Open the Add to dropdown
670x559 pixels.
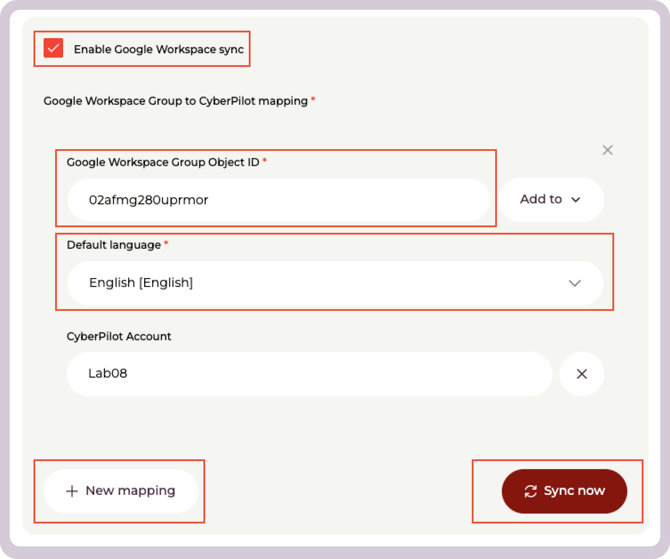click(x=550, y=199)
